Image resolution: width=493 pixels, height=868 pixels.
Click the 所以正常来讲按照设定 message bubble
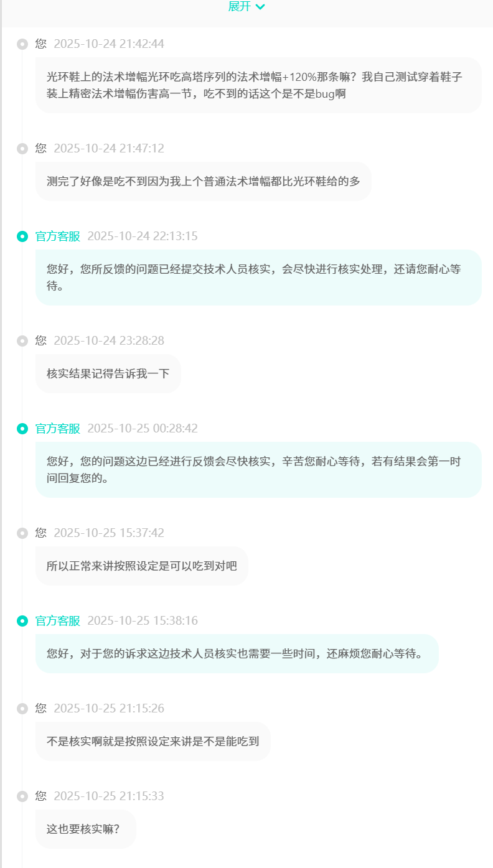pos(142,566)
